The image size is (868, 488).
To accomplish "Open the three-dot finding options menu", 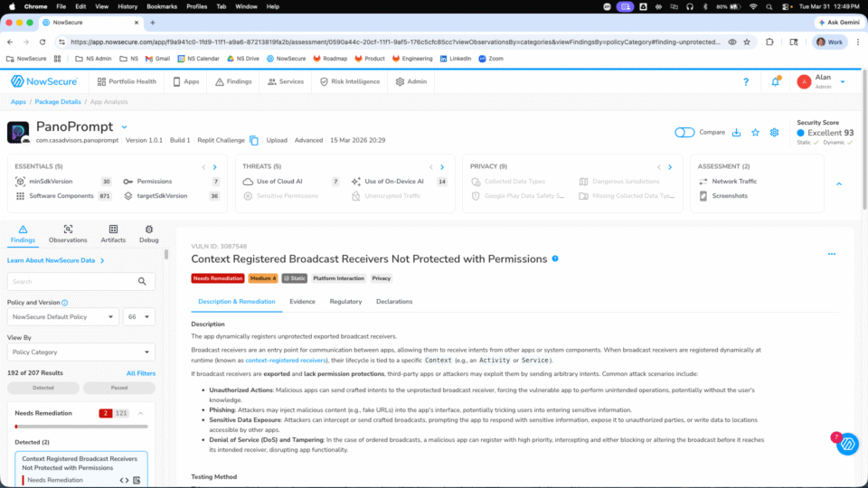I will coord(832,254).
